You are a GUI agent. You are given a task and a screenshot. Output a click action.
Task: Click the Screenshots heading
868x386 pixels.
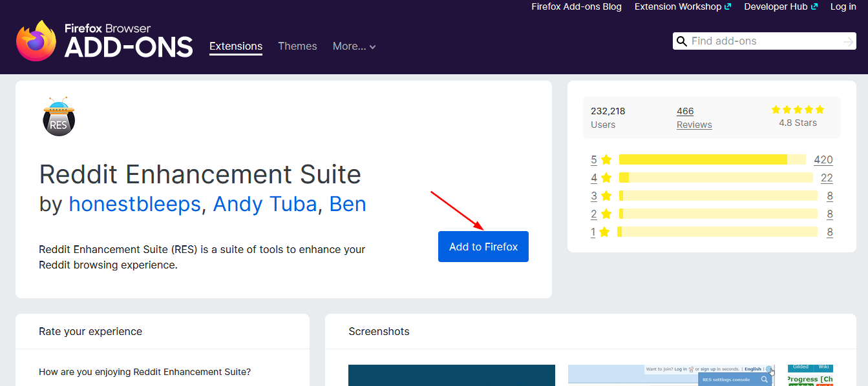pyautogui.click(x=379, y=331)
